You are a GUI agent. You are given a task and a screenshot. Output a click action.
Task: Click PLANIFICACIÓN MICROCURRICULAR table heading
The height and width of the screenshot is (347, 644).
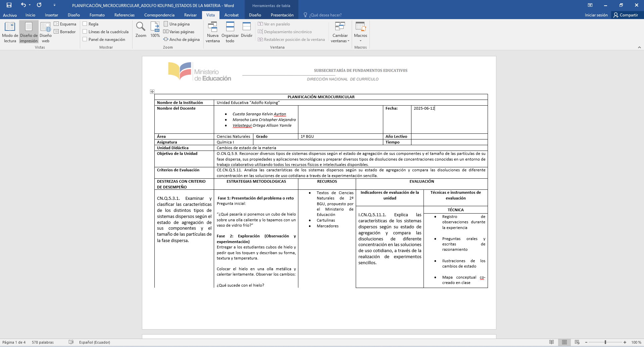pos(321,97)
